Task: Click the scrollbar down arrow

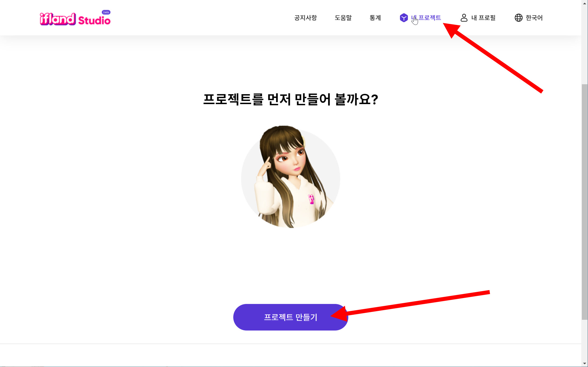Action: coord(585,364)
